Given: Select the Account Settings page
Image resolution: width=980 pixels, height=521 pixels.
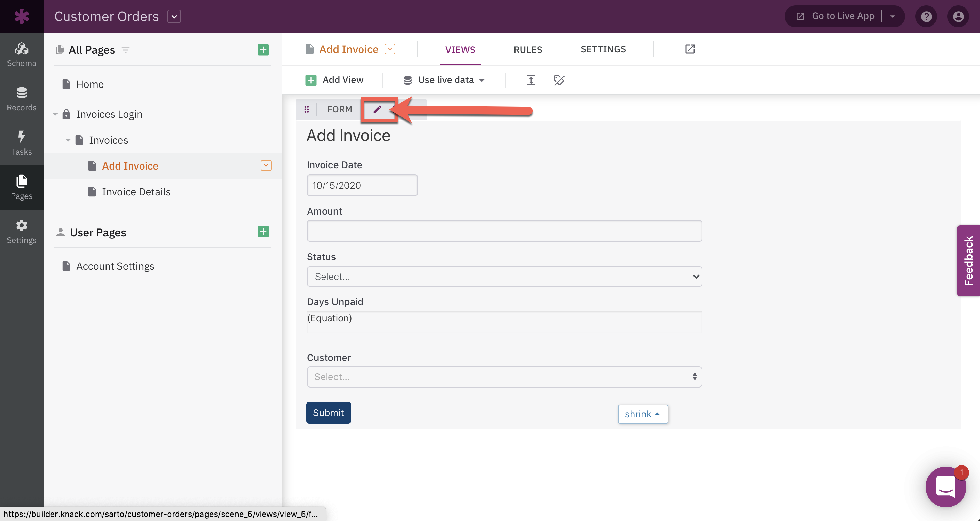Looking at the screenshot, I should [x=115, y=266].
